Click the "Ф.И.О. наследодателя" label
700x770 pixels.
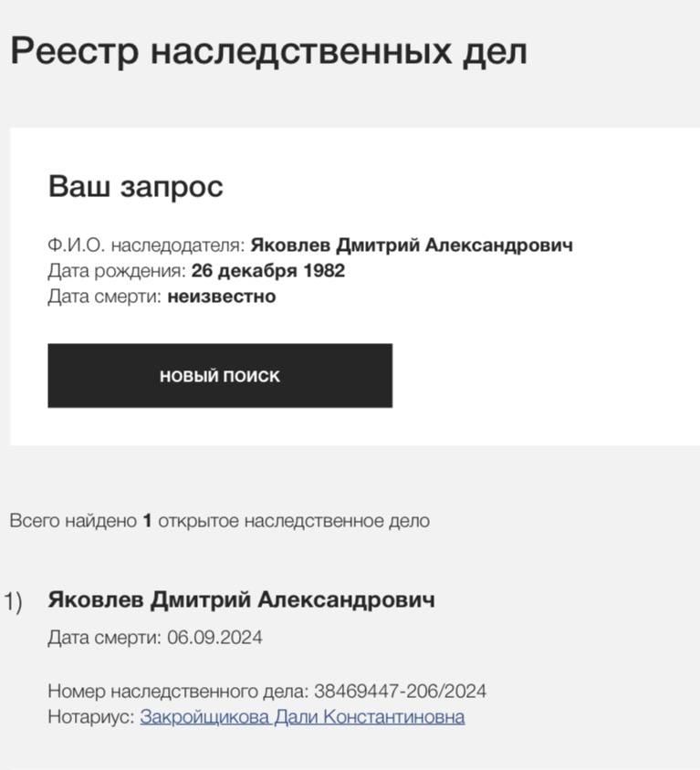pos(146,245)
